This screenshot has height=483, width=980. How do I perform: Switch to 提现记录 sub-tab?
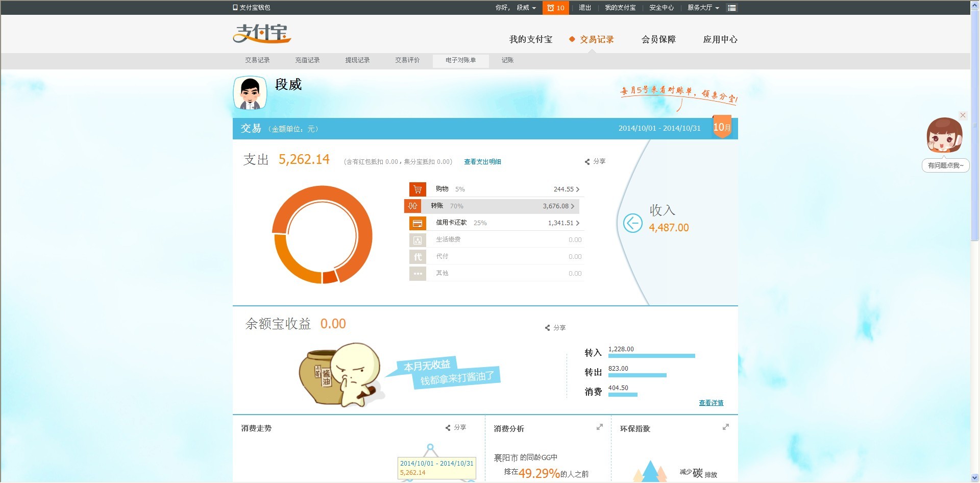357,60
